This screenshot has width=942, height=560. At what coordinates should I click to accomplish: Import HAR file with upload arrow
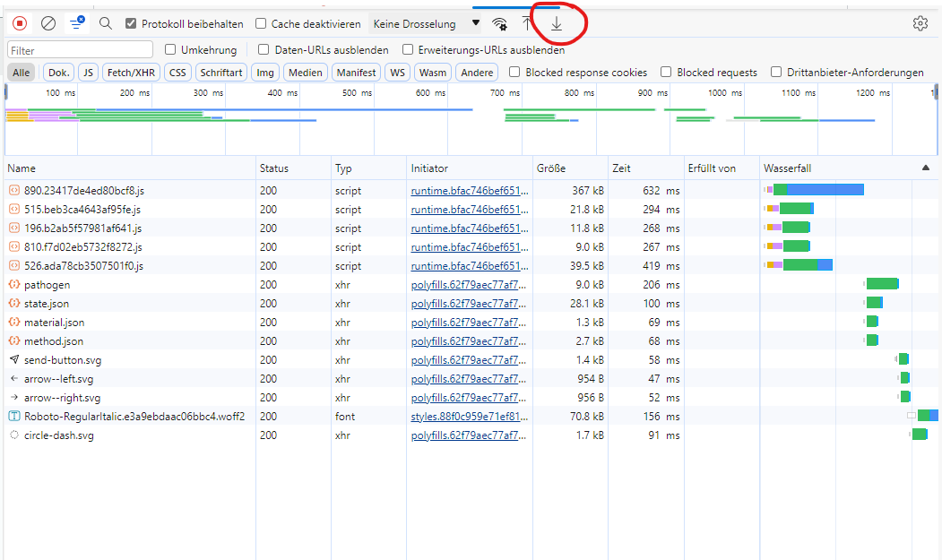tap(527, 23)
